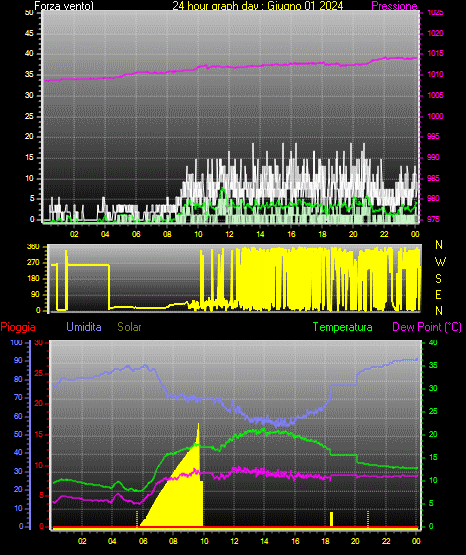The height and width of the screenshot is (555, 466).
Task: Click the 12 hour tick on wind graph
Action: tap(229, 234)
